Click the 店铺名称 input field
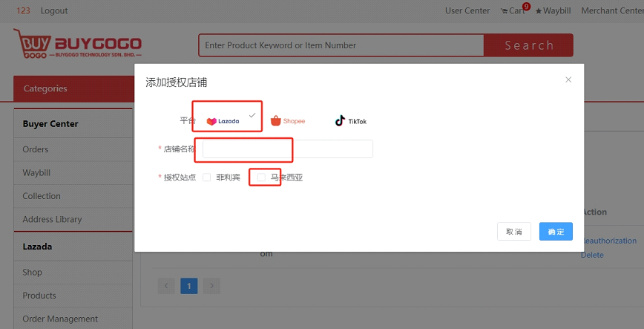 coord(288,149)
